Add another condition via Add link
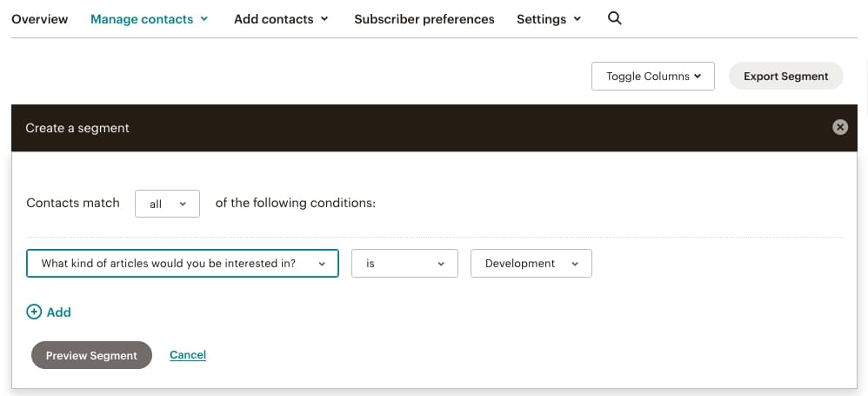Screen dimensions: 868x396 pos(58,312)
